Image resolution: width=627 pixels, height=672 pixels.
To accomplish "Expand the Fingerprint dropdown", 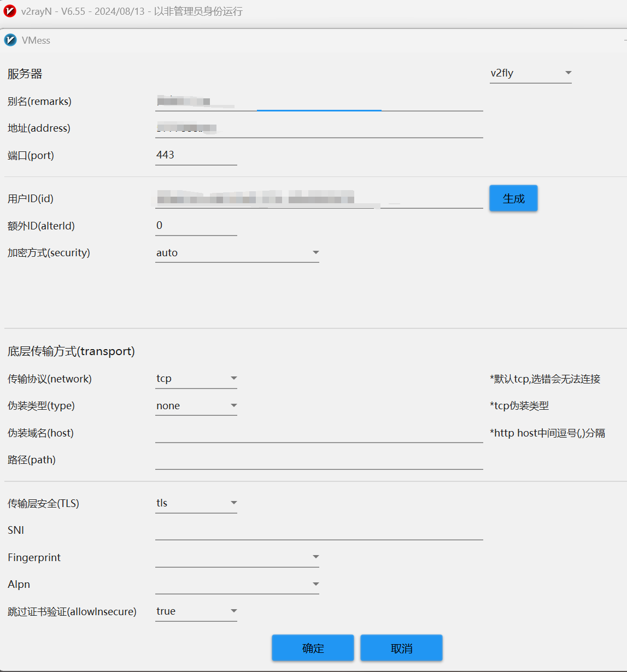I will [237, 557].
